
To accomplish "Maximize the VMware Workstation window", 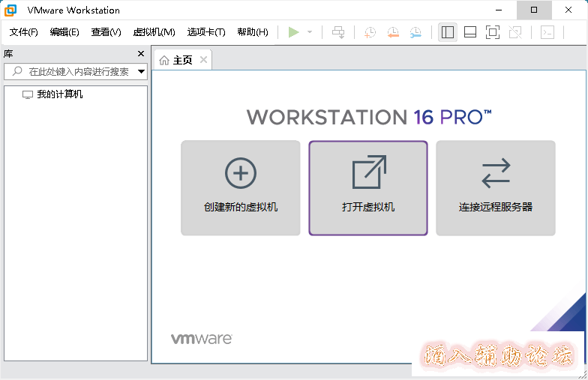I will [534, 10].
